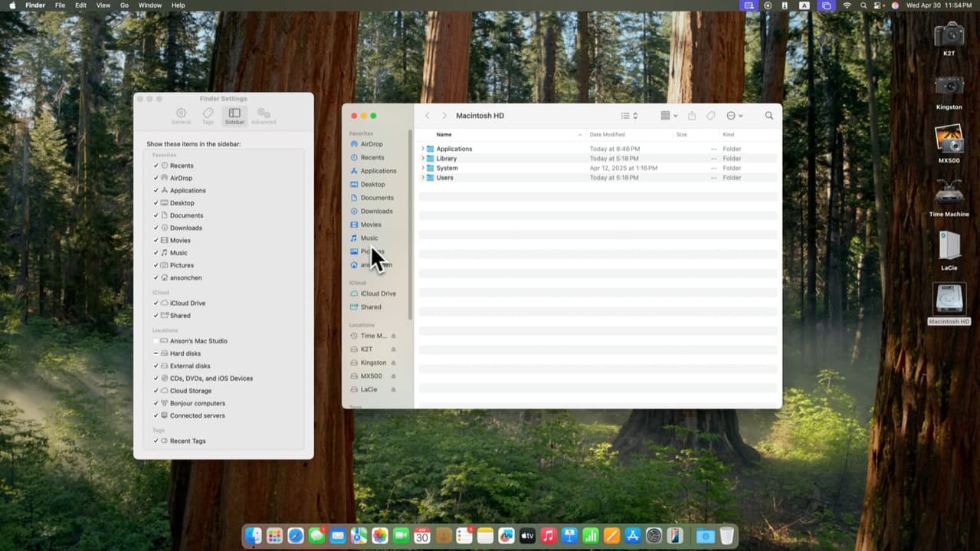Open the File menu

click(x=60, y=5)
